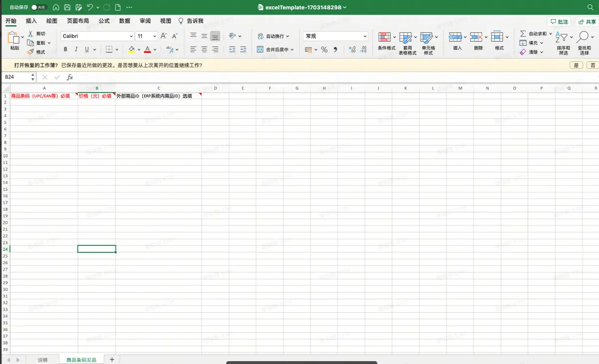Toggle underline formatting
Screen dimensions: 599x364
pos(87,49)
